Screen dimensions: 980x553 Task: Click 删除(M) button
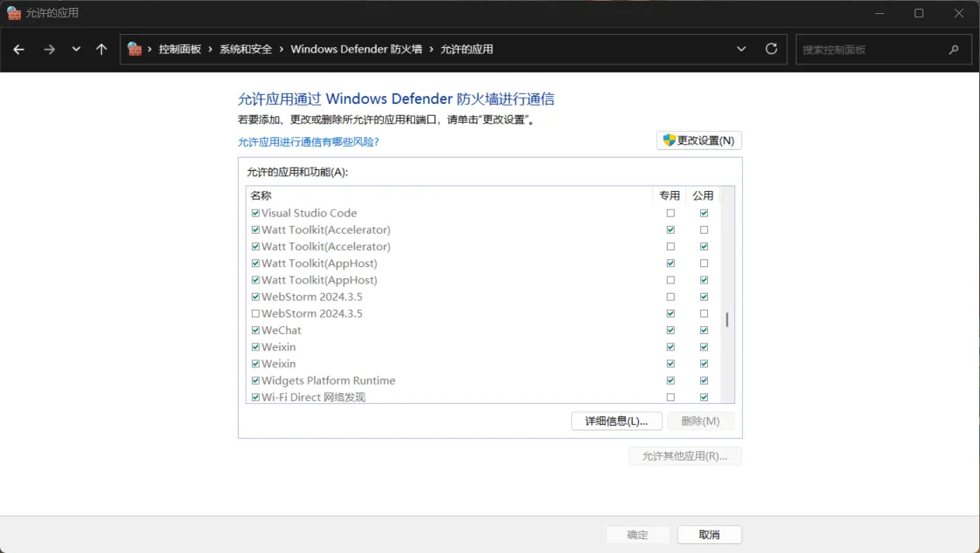tap(700, 421)
